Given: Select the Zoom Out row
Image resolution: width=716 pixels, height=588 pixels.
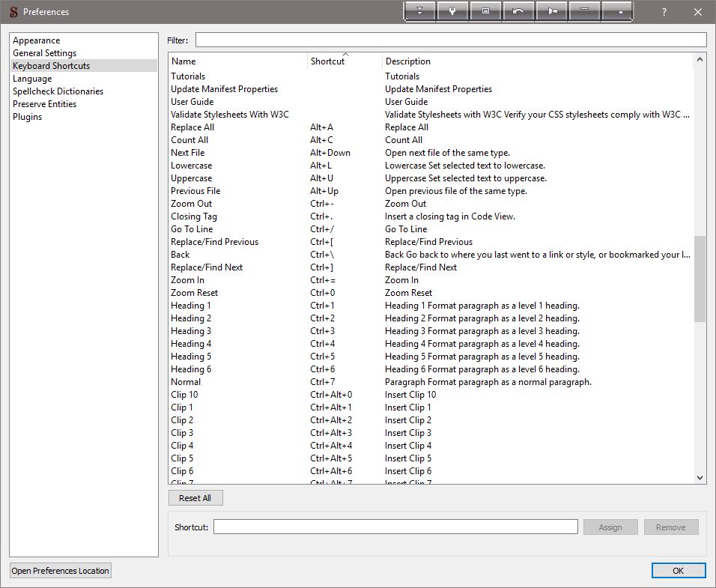Looking at the screenshot, I should click(x=431, y=204).
